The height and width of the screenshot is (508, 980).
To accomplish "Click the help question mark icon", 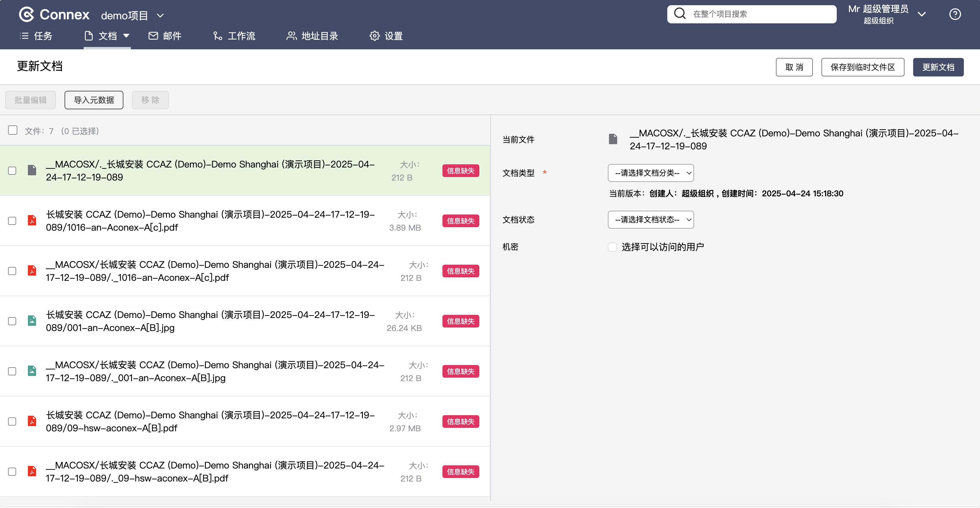I will (955, 14).
